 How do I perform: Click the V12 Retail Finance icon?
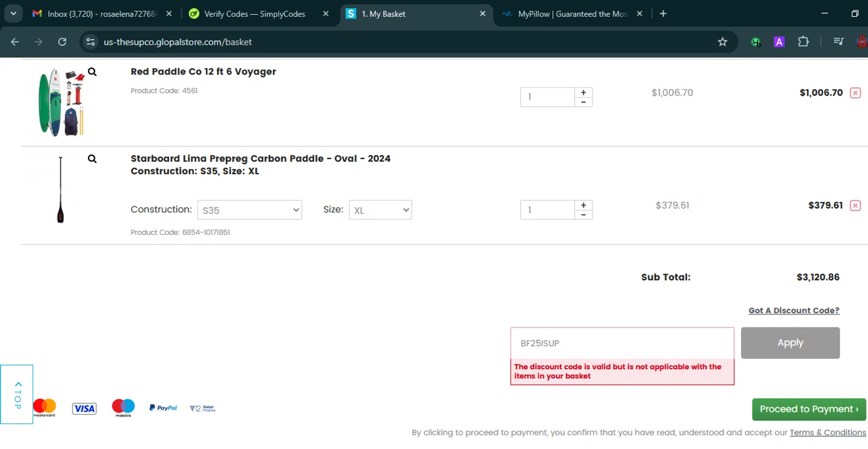[203, 408]
